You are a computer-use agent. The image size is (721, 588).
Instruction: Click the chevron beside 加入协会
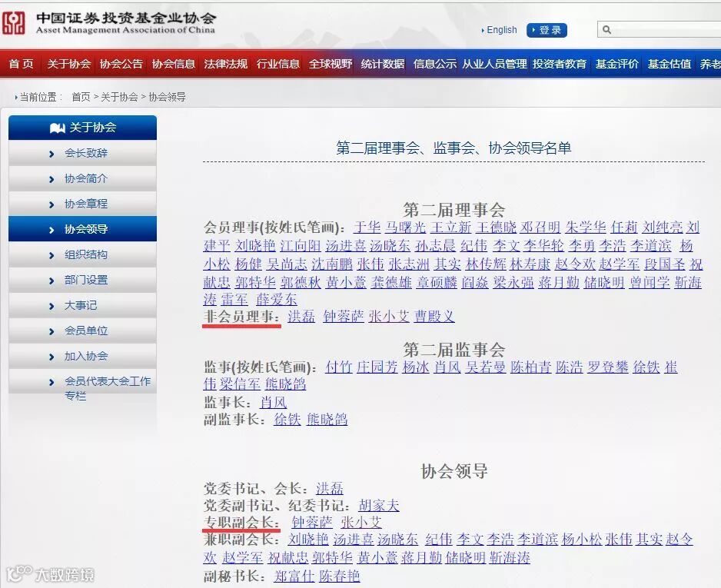[x=51, y=357]
